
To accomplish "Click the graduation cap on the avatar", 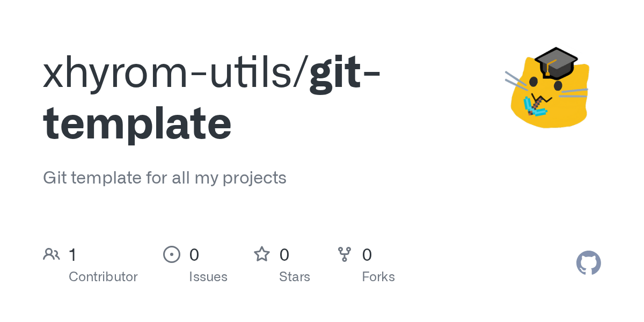I will pos(556,59).
